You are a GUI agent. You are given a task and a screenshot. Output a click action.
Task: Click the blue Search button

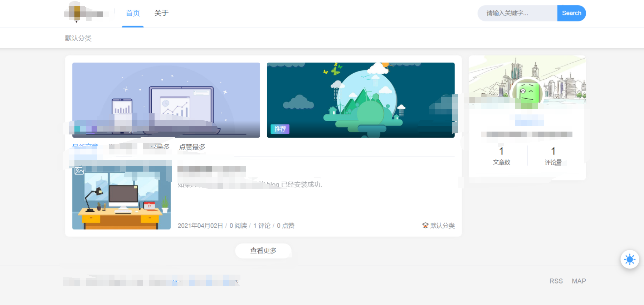571,13
